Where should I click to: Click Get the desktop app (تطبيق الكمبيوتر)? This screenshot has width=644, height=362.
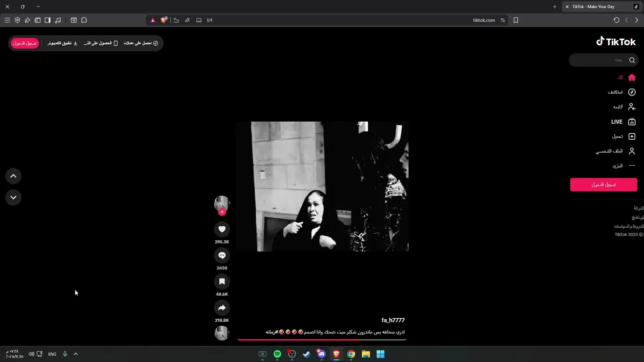pos(63,43)
